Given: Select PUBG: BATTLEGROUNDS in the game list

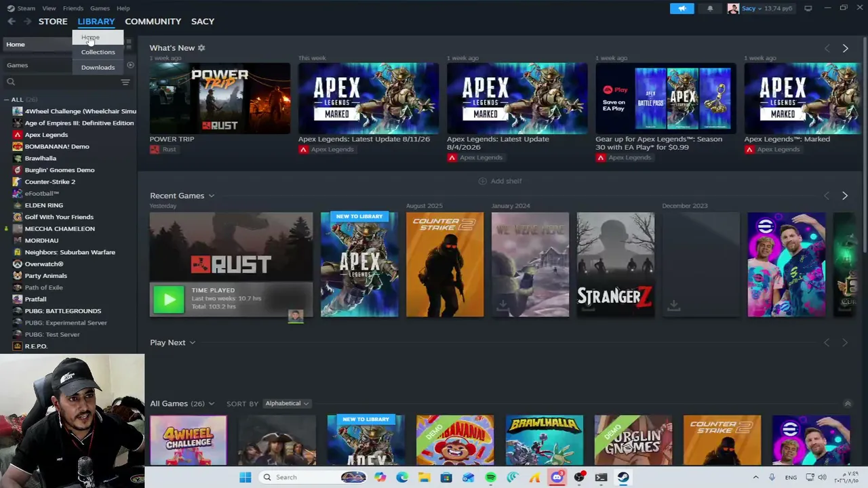Looking at the screenshot, I should 63,311.
